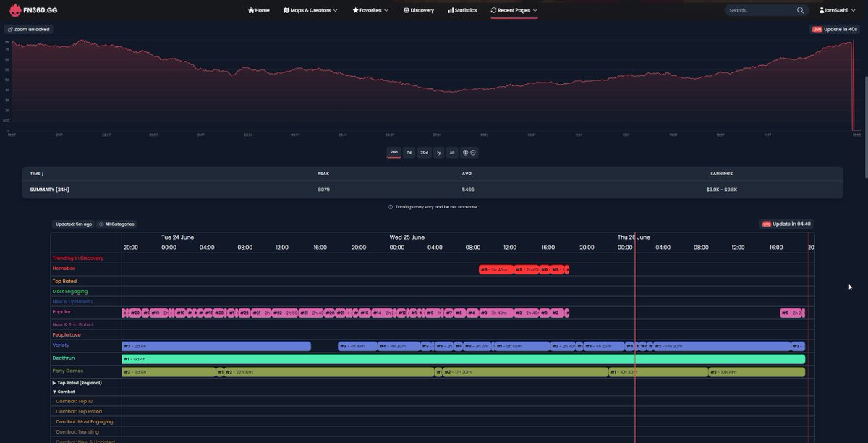Select the Combat: Most Engaging row
This screenshot has height=443, width=868.
click(85, 422)
